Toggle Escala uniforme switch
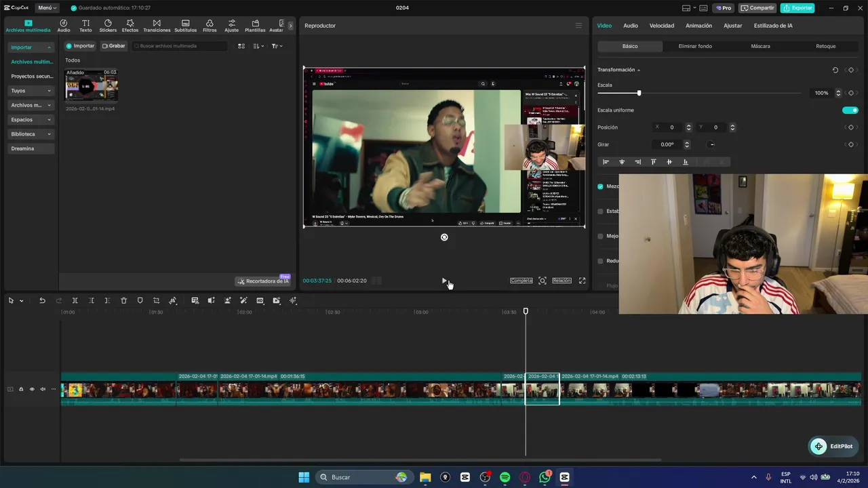868x488 pixels. coord(850,110)
